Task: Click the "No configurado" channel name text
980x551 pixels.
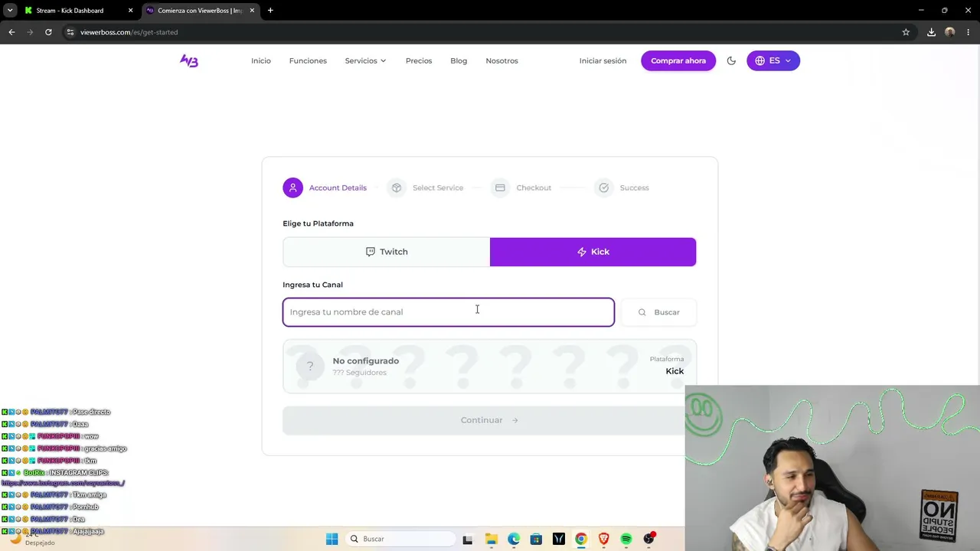Action: click(365, 360)
